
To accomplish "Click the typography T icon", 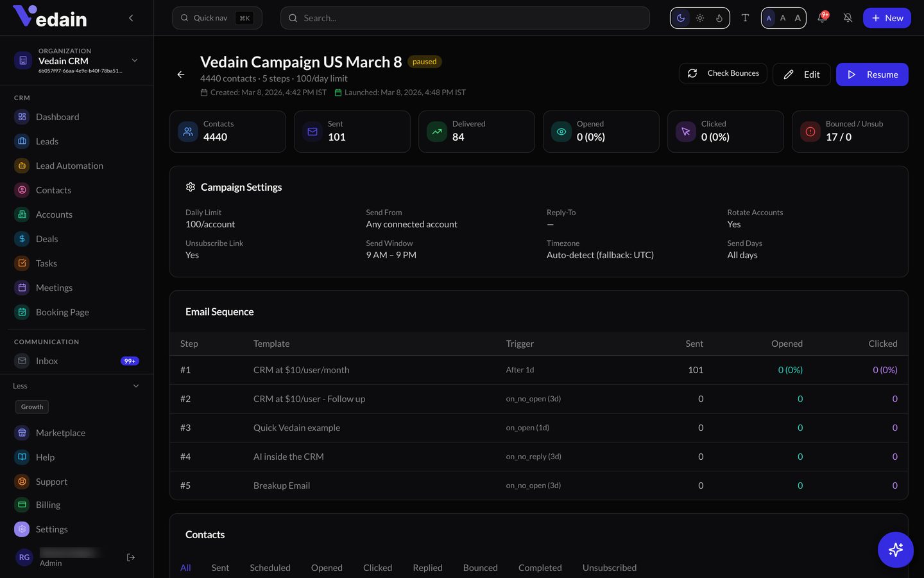I will pos(745,18).
